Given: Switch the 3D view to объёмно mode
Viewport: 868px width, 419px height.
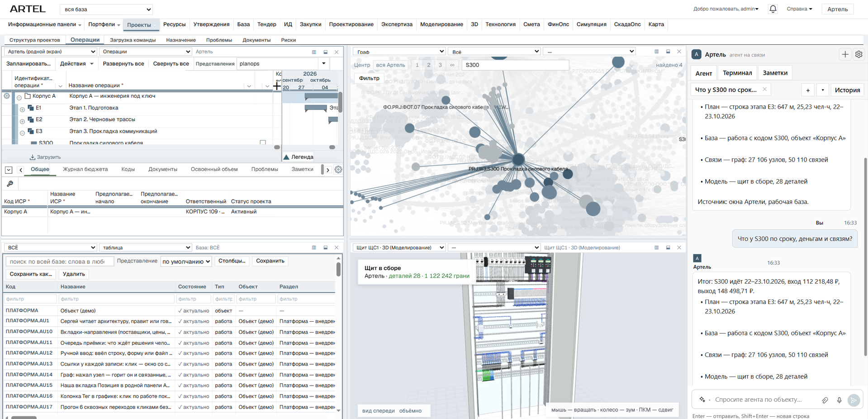Looking at the screenshot, I should (x=410, y=411).
